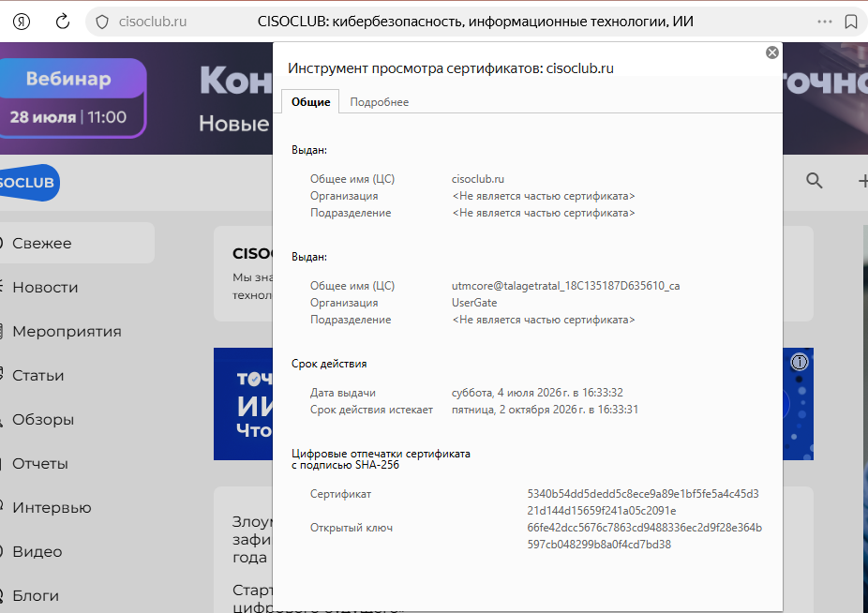Click the cisoclub.ru address field
868x613 pixels.
point(153,22)
